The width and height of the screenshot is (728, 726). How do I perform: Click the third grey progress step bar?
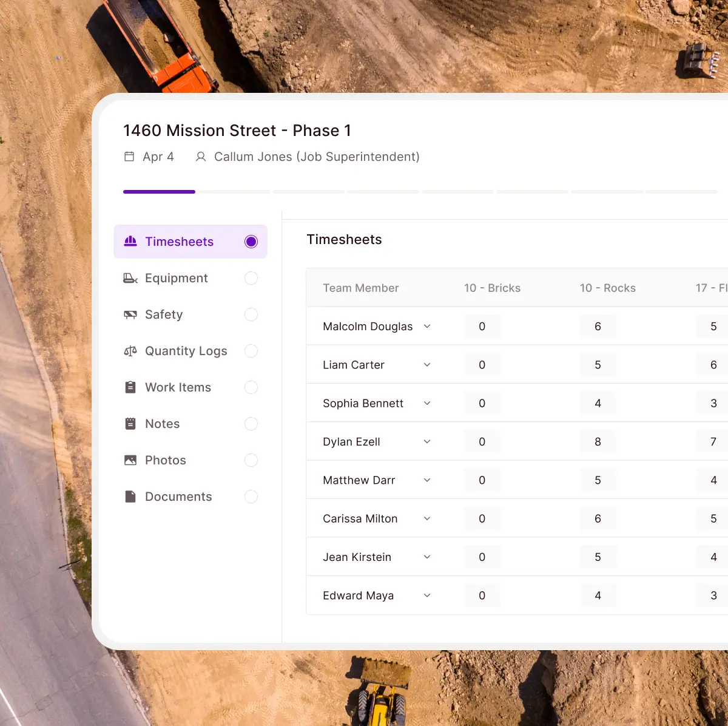coord(308,192)
